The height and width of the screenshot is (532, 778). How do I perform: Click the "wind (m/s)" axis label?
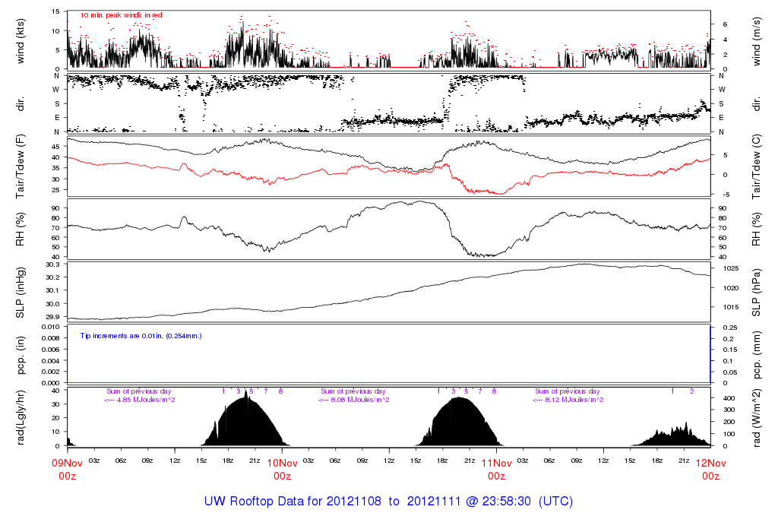point(758,40)
